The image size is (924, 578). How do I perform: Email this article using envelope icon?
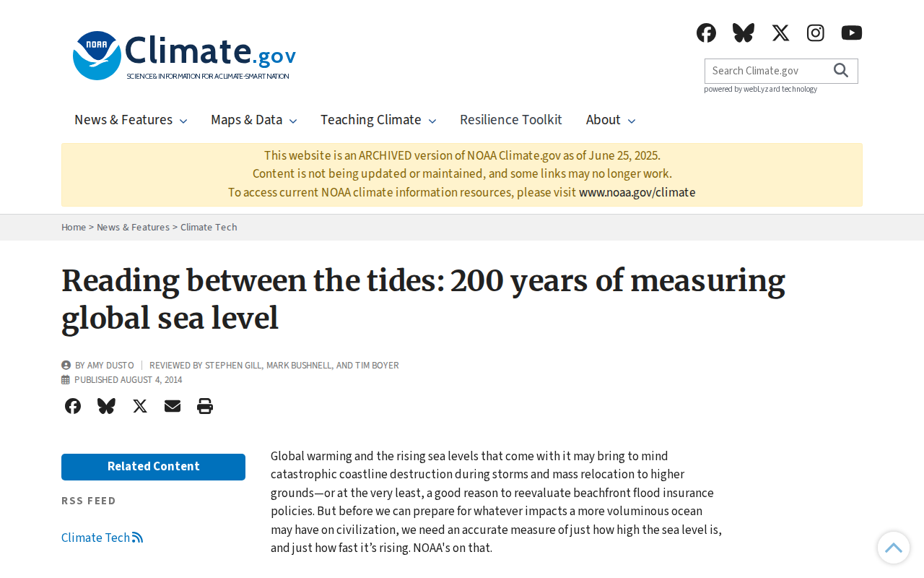click(x=173, y=406)
